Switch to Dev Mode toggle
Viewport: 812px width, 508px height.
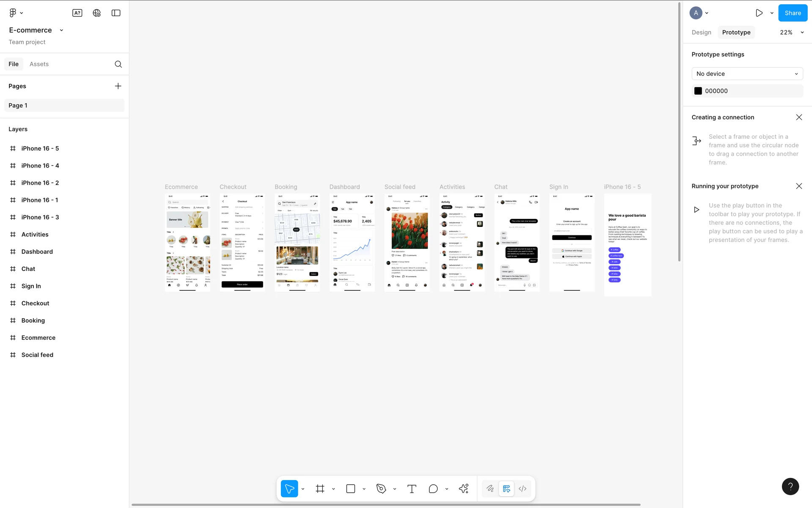(523, 489)
